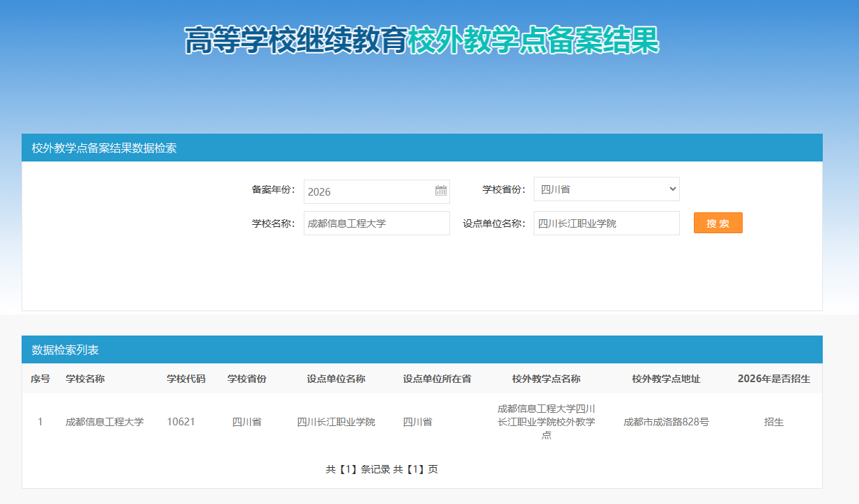
Task: Expand the 学校省份 dropdown showing 四川省
Action: 606,189
